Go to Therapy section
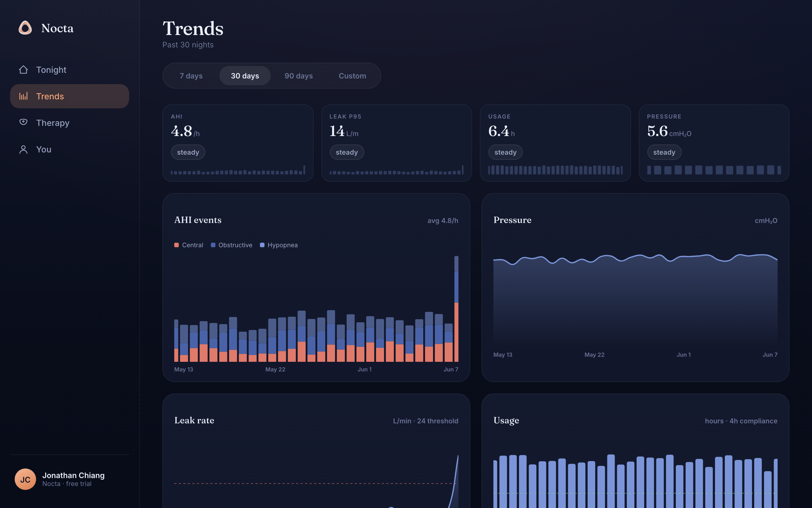The image size is (812, 508). 69,123
